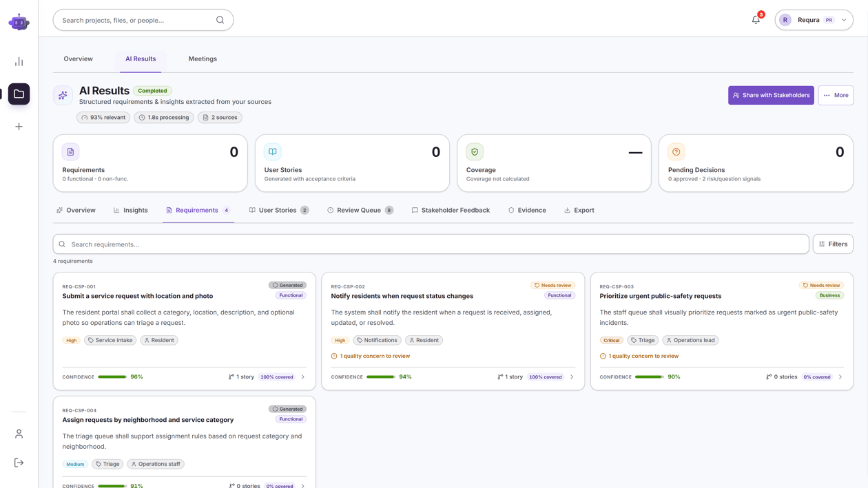Click the 93% relevant chip
The image size is (868, 488).
[x=103, y=118]
